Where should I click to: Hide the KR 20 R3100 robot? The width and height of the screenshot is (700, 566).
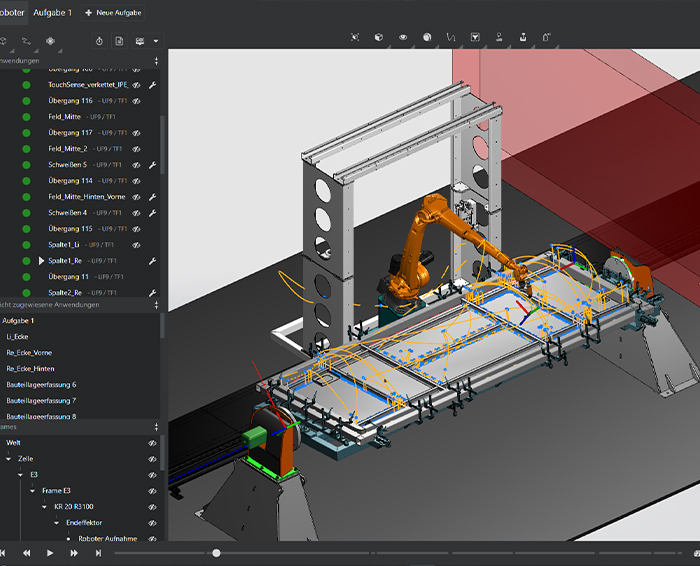[x=153, y=507]
